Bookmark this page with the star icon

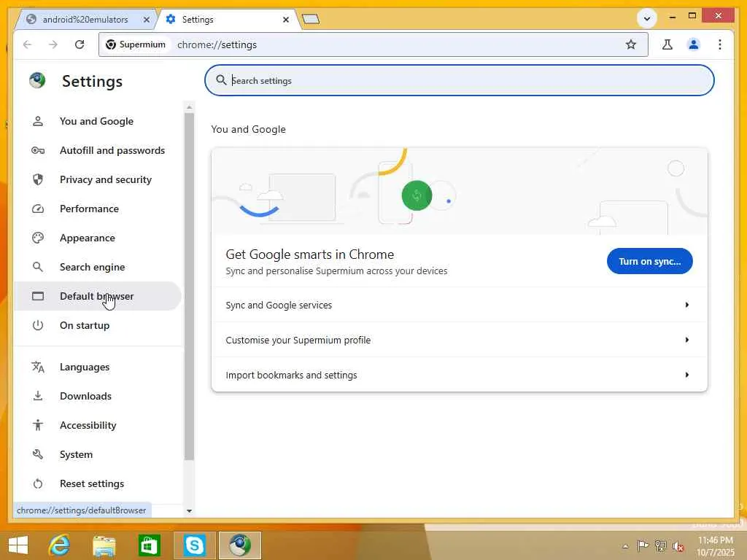point(631,44)
